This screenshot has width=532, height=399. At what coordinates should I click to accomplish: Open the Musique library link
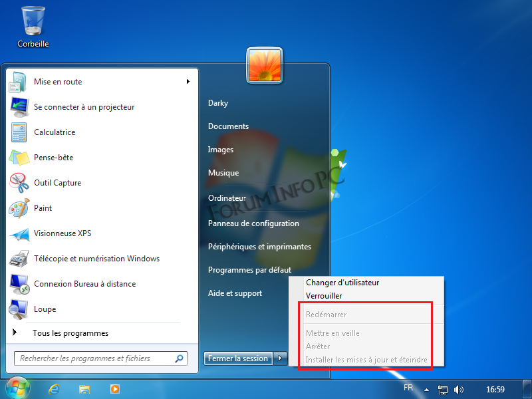[223, 173]
